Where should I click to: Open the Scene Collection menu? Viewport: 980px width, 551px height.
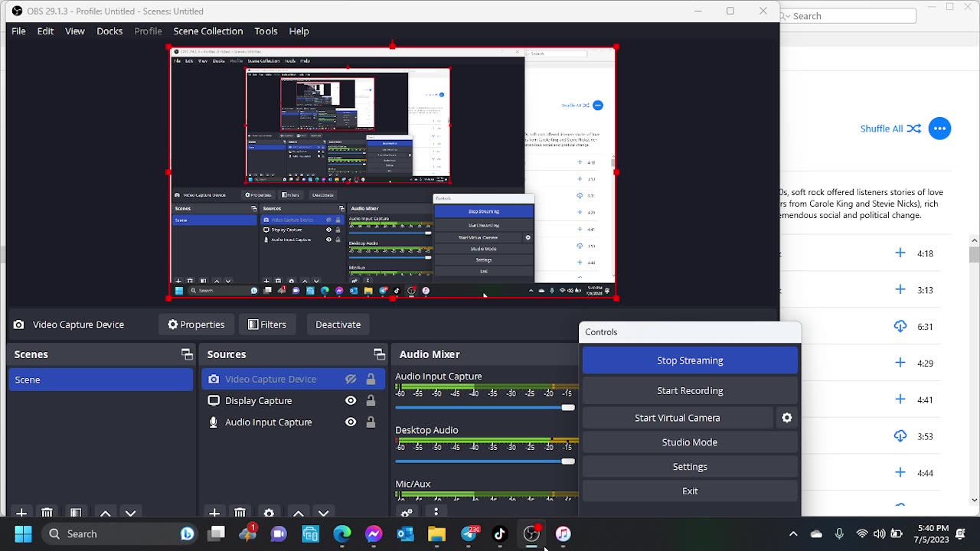208,31
